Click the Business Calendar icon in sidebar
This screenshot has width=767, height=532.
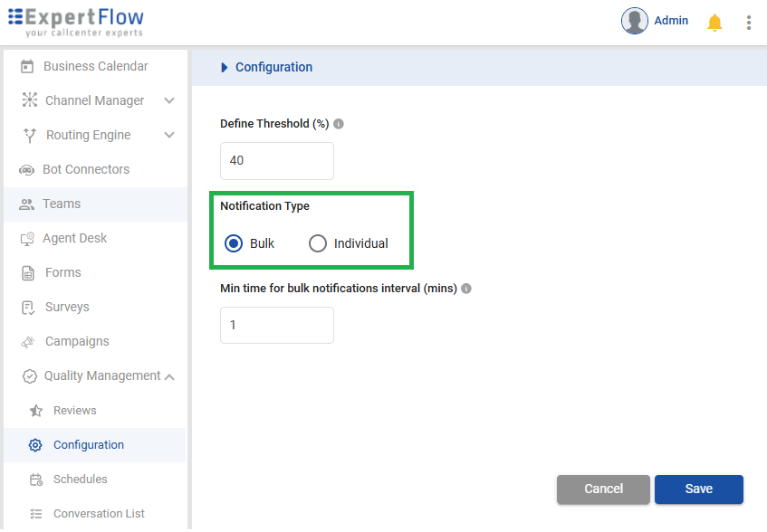tap(27, 66)
